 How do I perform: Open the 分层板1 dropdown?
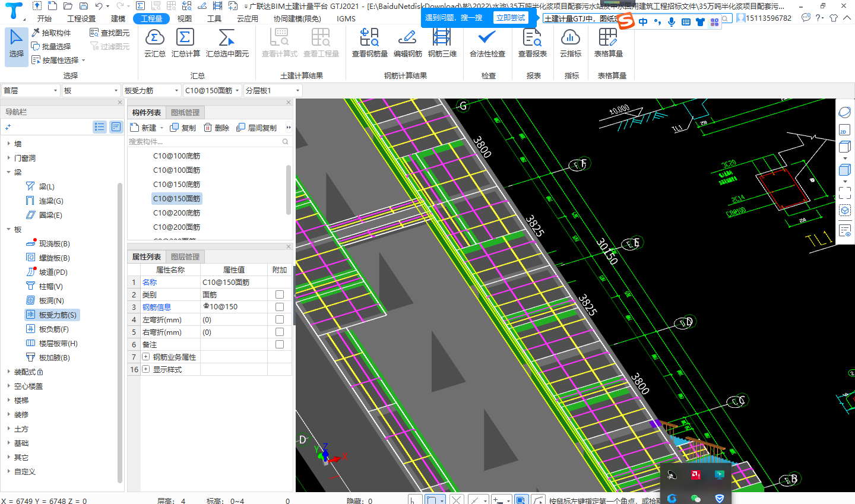[x=273, y=90]
